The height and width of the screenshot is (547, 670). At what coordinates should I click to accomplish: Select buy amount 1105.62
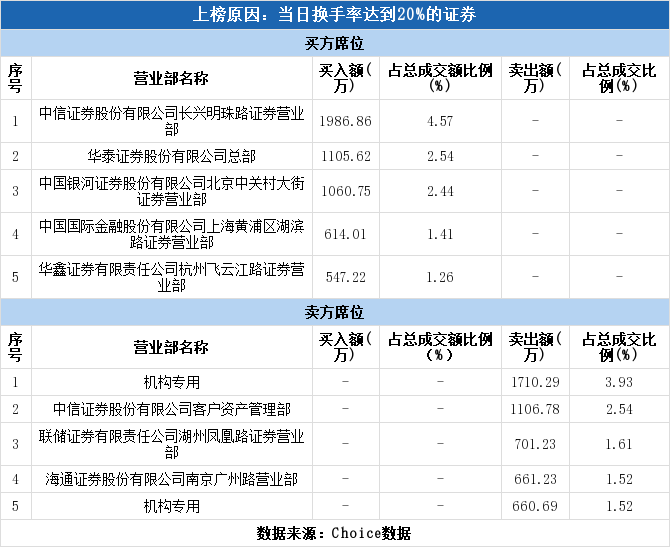point(345,156)
